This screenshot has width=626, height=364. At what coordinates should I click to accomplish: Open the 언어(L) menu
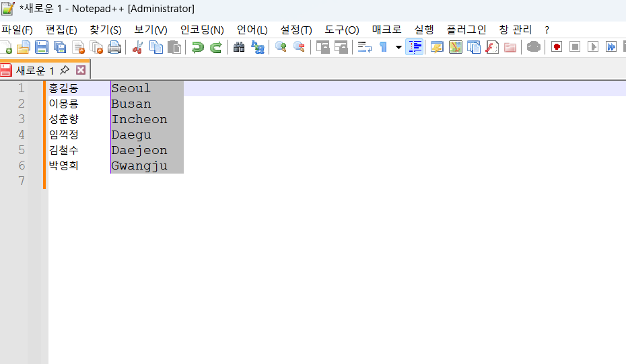[x=252, y=30]
